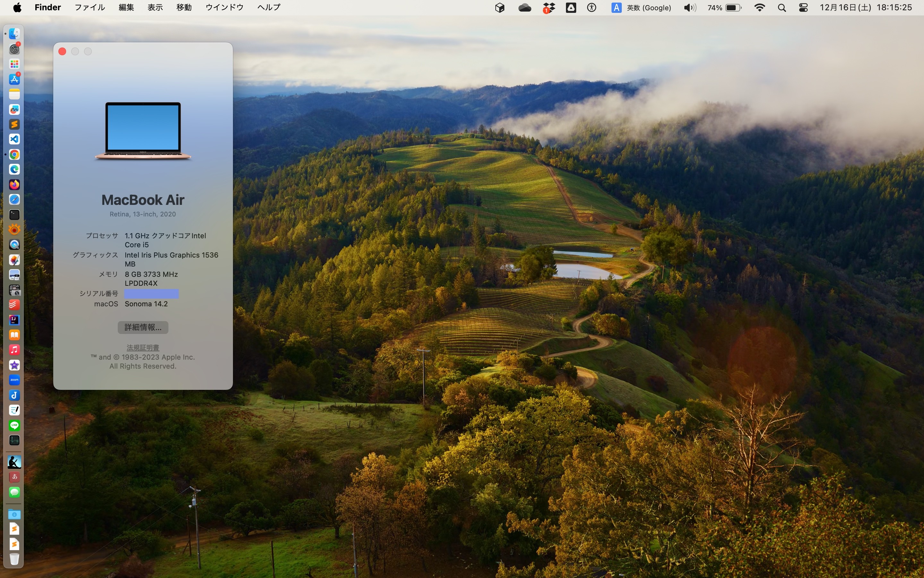This screenshot has height=578, width=924.
Task: Open Spotlight search
Action: pos(782,8)
